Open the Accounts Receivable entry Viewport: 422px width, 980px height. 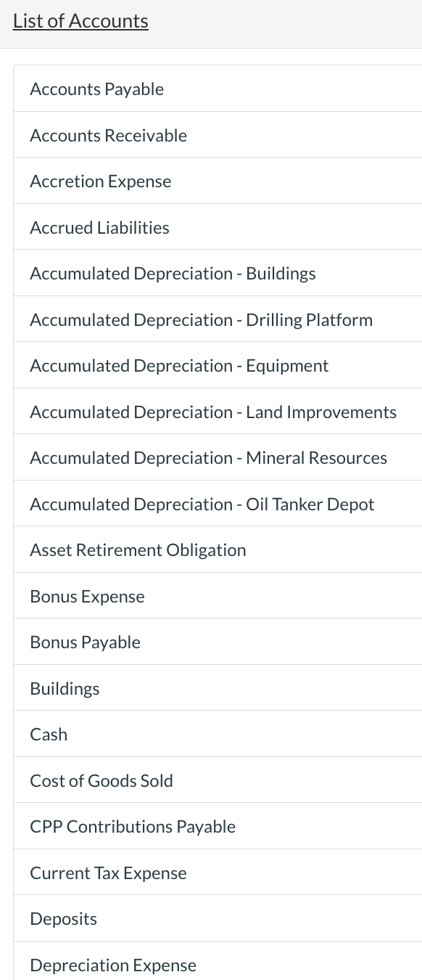pyautogui.click(x=108, y=135)
